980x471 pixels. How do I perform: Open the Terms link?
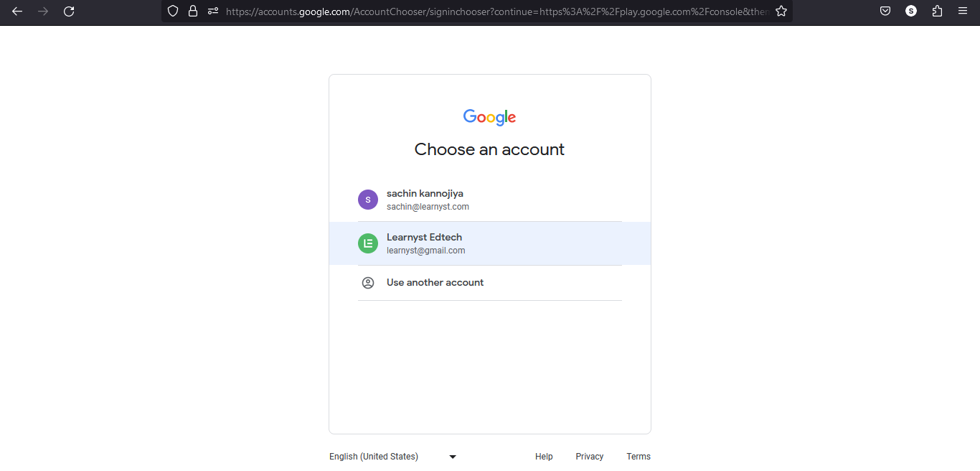coord(639,457)
